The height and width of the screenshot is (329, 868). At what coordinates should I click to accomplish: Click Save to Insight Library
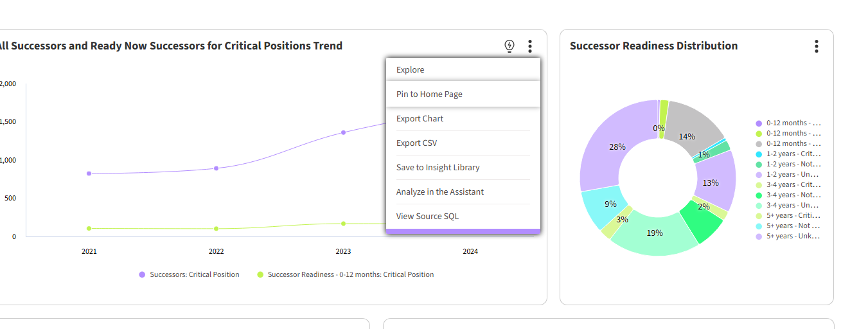[438, 167]
